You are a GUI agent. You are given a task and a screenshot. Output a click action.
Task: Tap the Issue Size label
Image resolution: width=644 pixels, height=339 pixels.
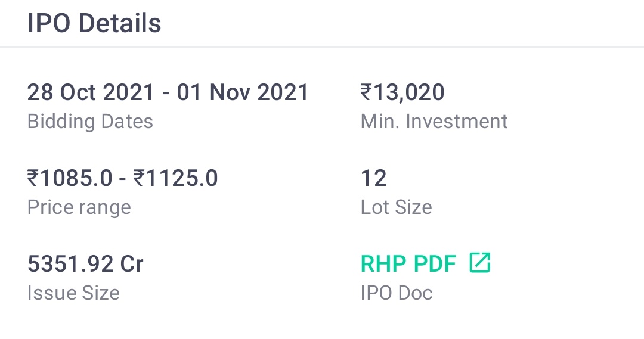pos(73,293)
